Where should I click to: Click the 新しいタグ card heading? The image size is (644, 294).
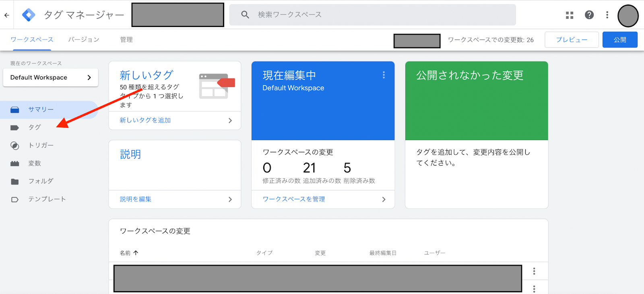point(147,75)
